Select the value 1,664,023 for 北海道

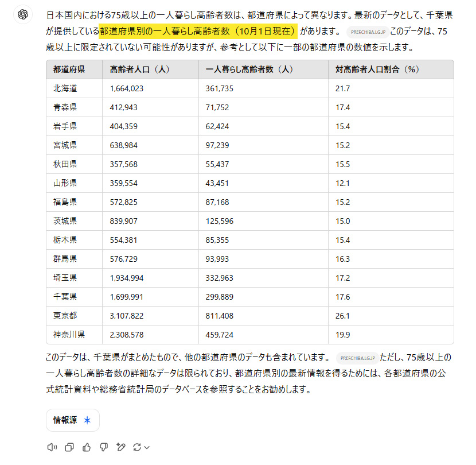pyautogui.click(x=126, y=88)
